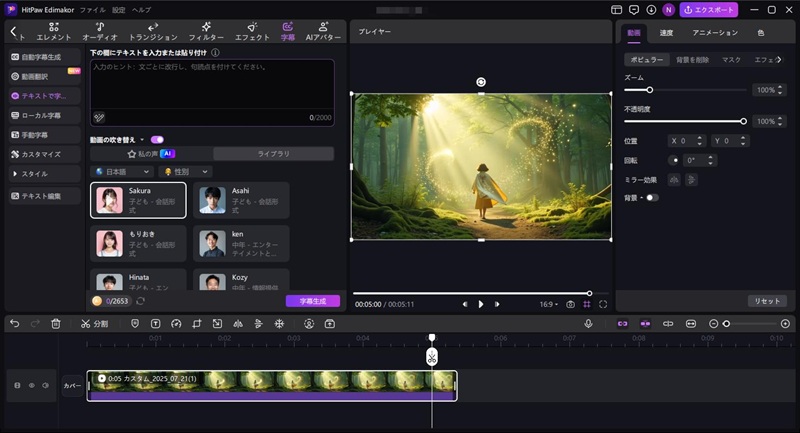Mute the video track speaker icon
This screenshot has height=433, width=800.
point(45,386)
